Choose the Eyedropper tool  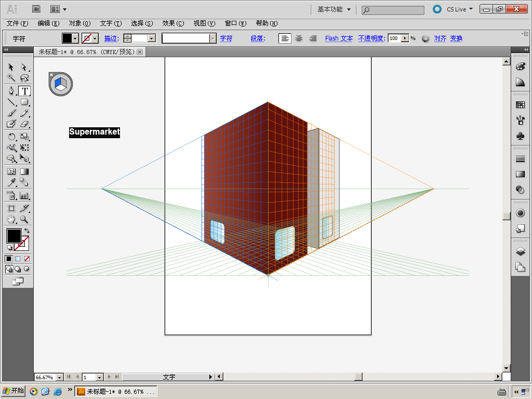tap(11, 182)
